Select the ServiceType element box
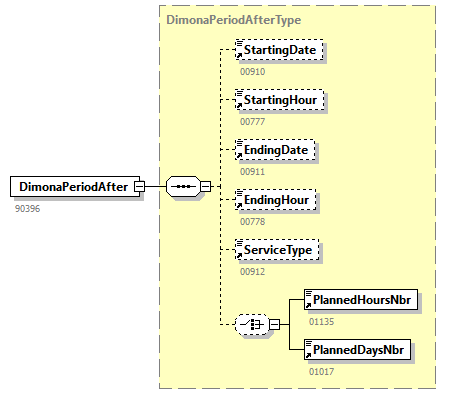This screenshot has height=394, width=452. click(x=277, y=250)
